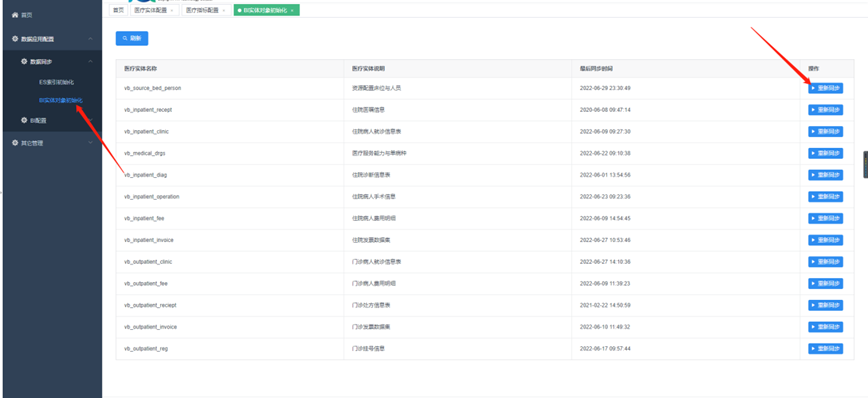Select the vb_medical_drgs name cell
This screenshot has height=398, width=868.
tap(230, 153)
